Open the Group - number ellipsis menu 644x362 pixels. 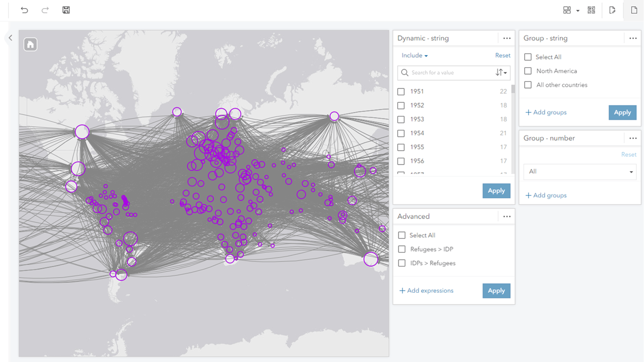[x=633, y=138]
